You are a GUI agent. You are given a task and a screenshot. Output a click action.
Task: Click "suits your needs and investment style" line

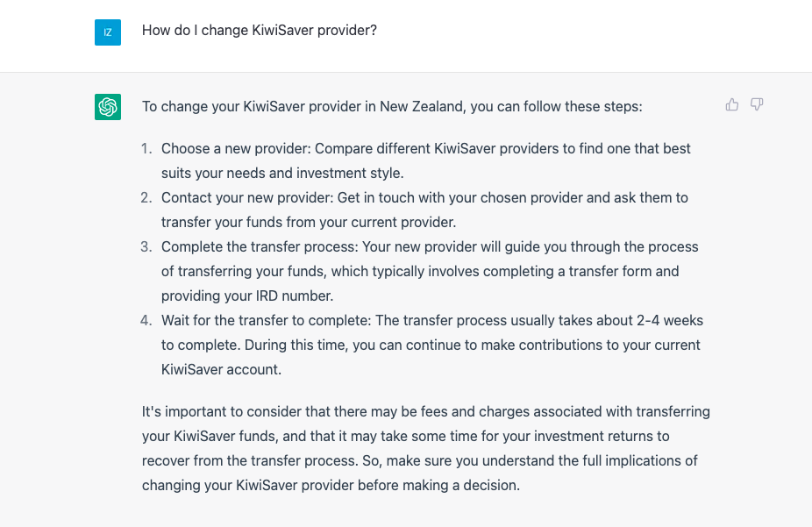click(x=282, y=173)
